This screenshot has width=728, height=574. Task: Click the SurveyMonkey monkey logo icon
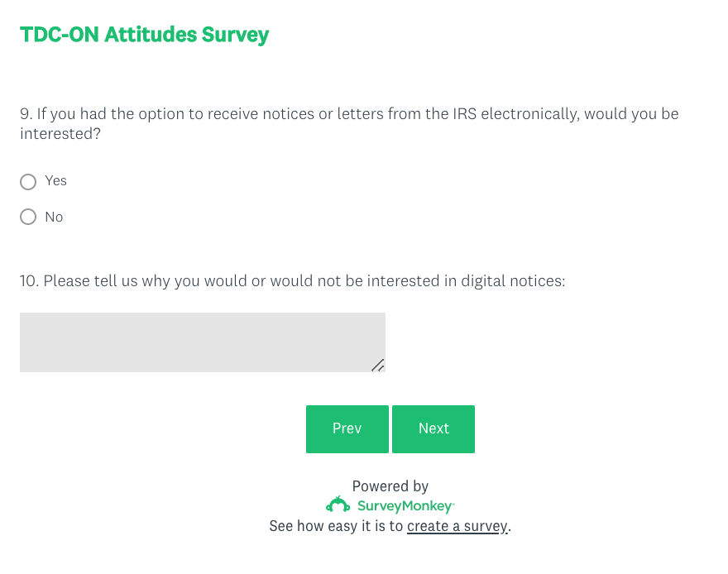[338, 505]
